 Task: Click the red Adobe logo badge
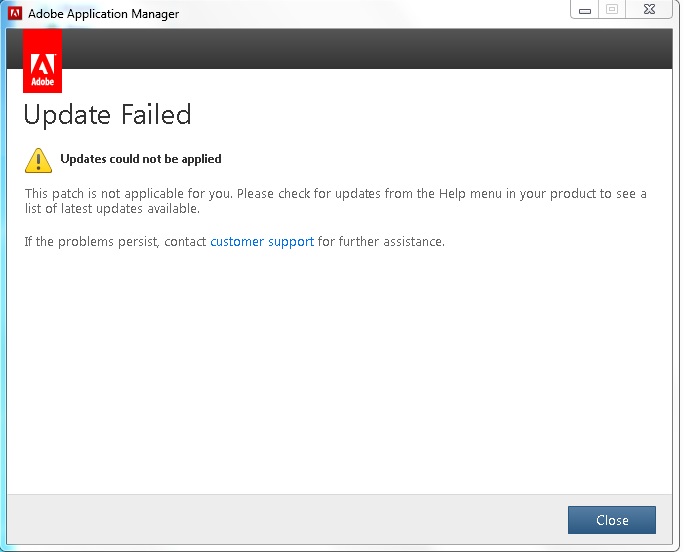[42, 61]
